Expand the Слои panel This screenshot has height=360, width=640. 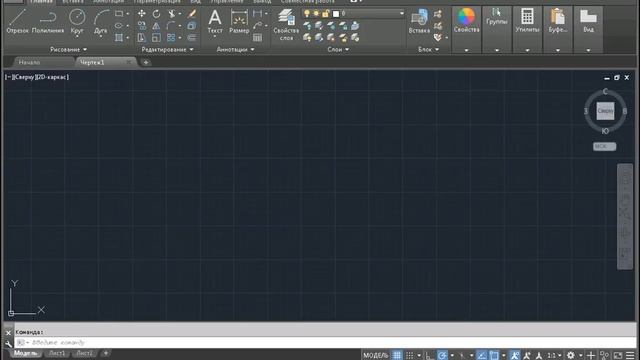[x=338, y=49]
